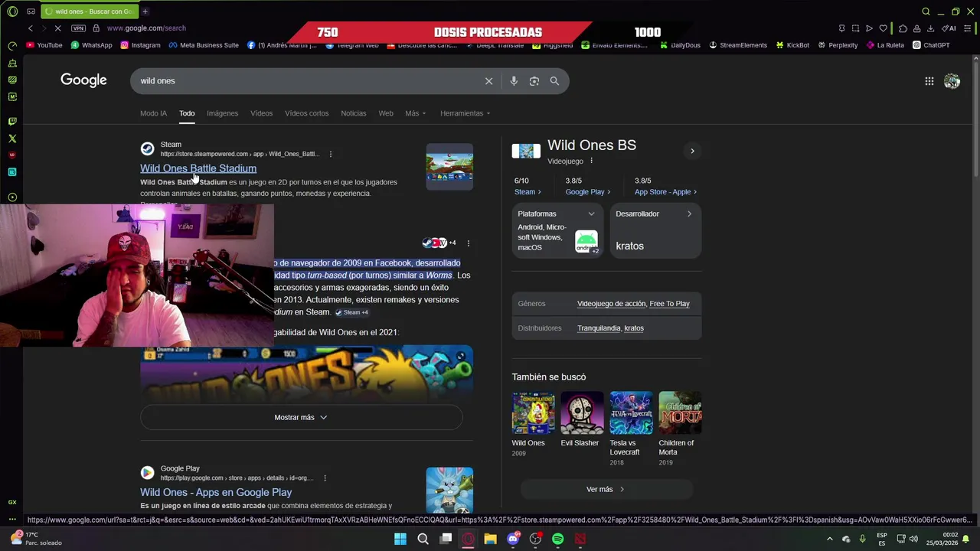
Task: Select Wild Ones 2009 thumbnail
Action: [533, 413]
